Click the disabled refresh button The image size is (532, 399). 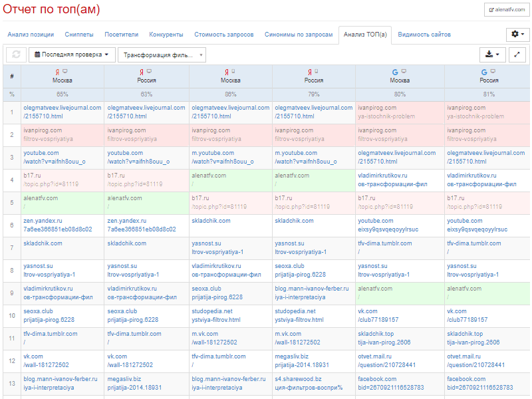tap(16, 55)
